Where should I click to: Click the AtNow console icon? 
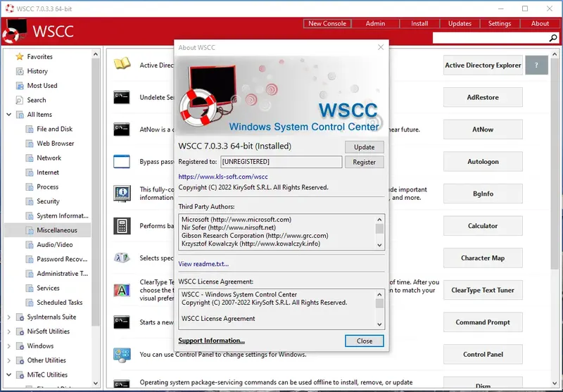[122, 129]
